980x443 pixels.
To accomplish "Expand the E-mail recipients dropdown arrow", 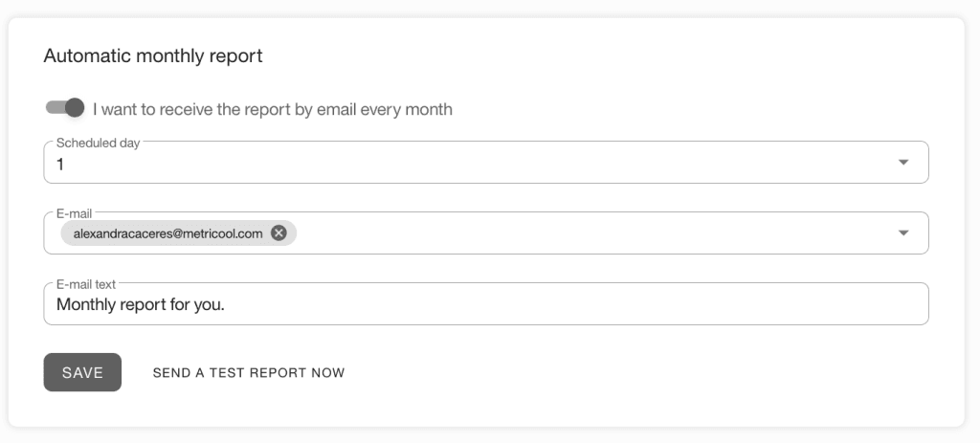I will tap(903, 233).
